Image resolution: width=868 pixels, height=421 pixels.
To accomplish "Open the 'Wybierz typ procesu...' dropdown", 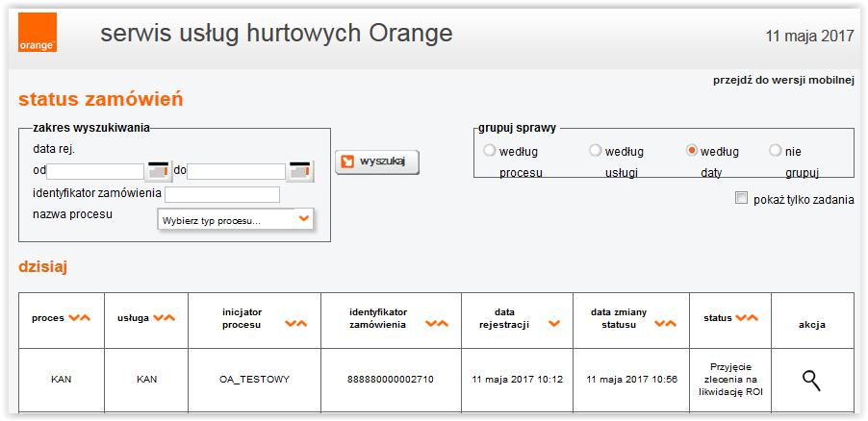I will click(236, 219).
